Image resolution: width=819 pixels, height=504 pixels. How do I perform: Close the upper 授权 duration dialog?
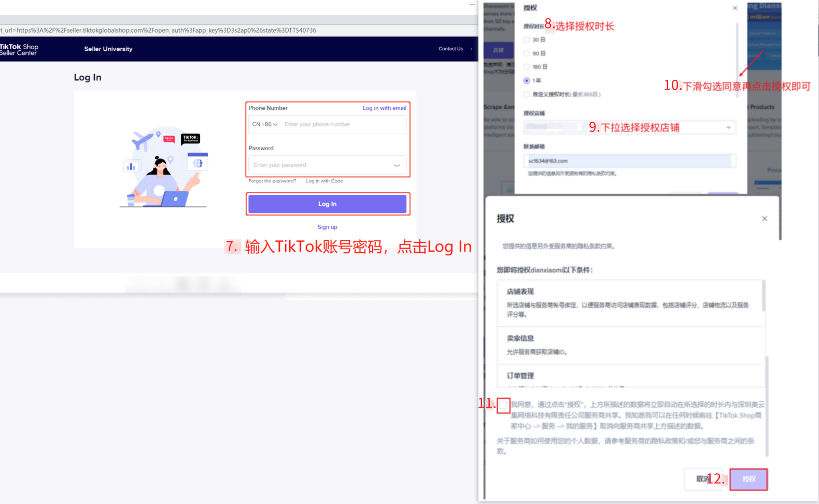click(735, 8)
